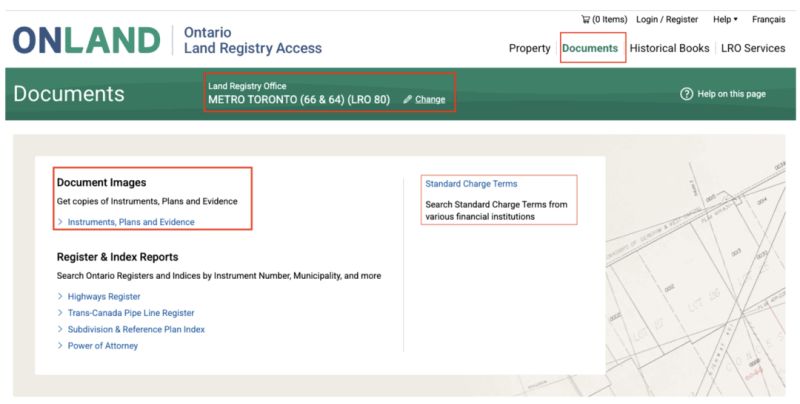Click chevron before Power of Attorney
Screen dimensions: 800x404
pos(60,346)
